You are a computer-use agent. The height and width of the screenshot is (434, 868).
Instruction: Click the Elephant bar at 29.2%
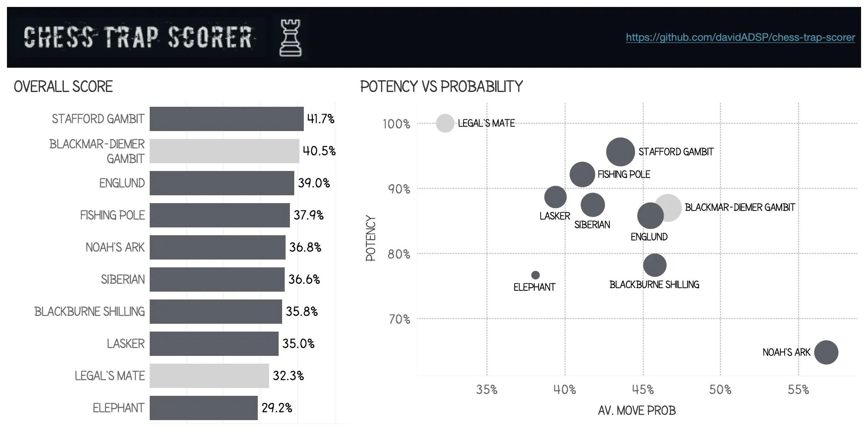[x=203, y=408]
